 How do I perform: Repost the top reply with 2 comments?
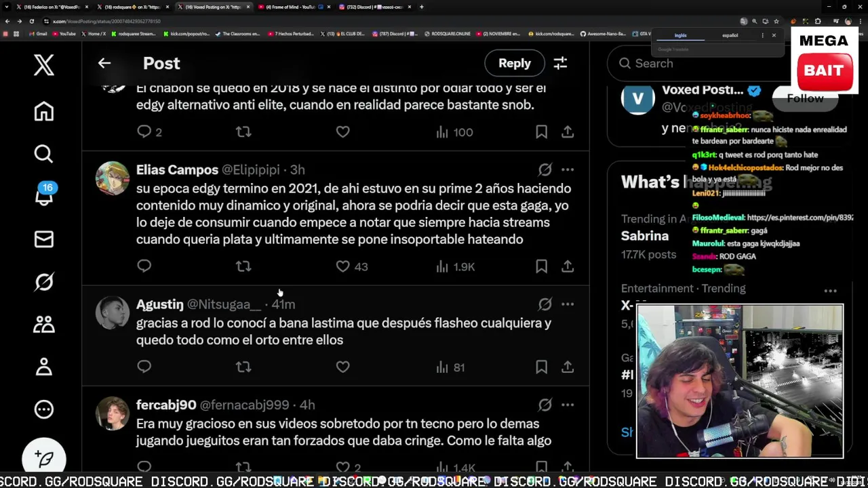coord(243,132)
